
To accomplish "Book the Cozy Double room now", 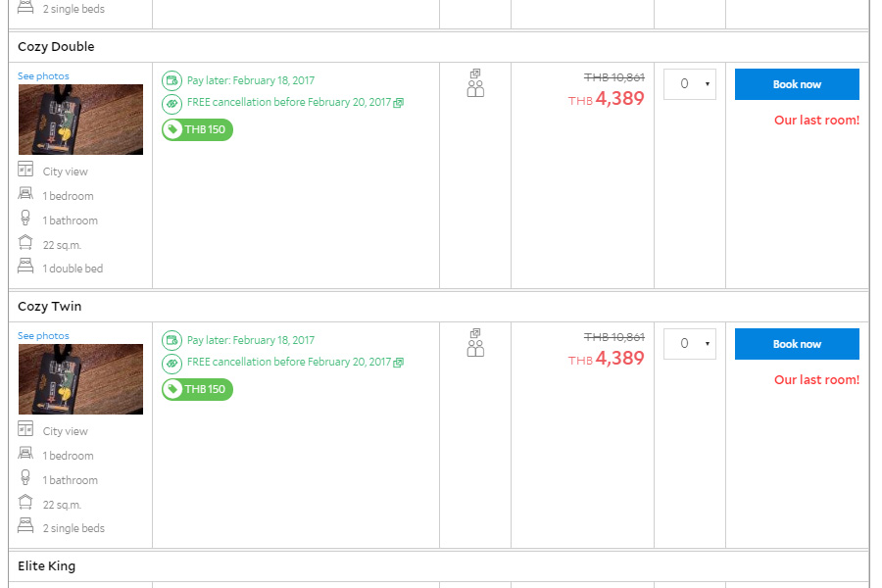I will [797, 84].
